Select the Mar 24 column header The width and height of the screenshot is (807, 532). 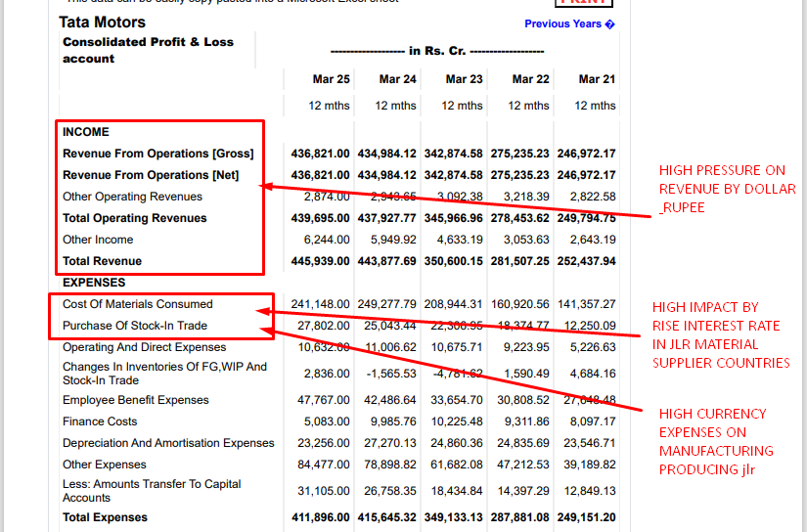click(397, 79)
